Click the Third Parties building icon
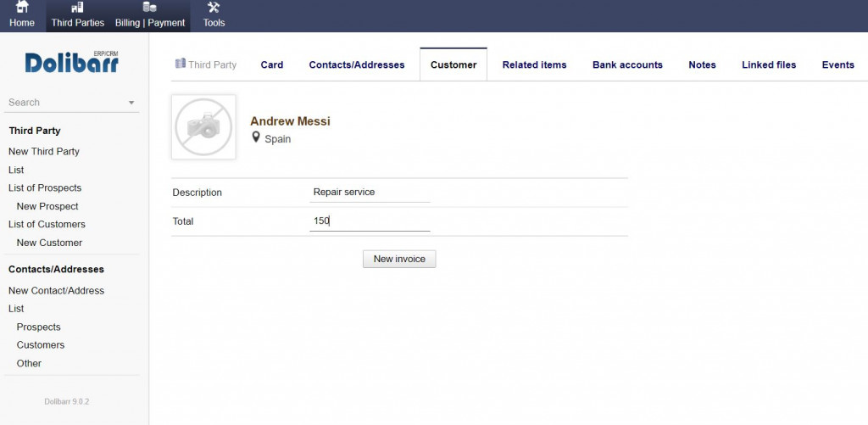Image resolution: width=868 pixels, height=425 pixels. tap(77, 8)
